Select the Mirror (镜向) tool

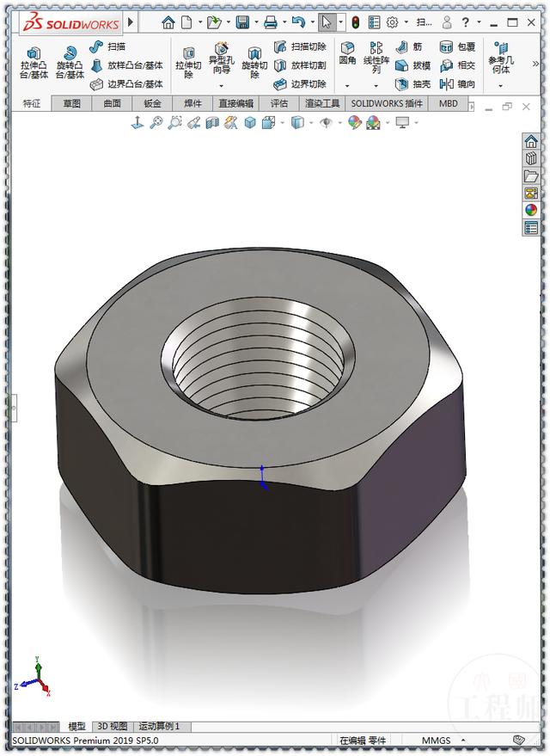coord(457,84)
